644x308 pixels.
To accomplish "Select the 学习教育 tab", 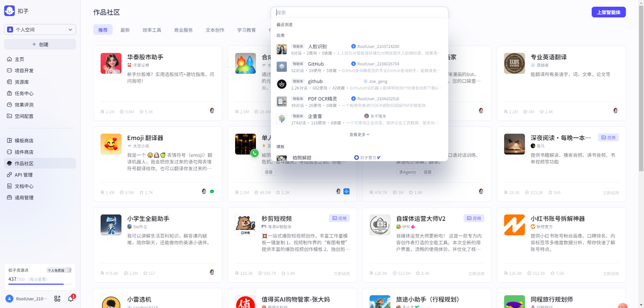I will [247, 30].
